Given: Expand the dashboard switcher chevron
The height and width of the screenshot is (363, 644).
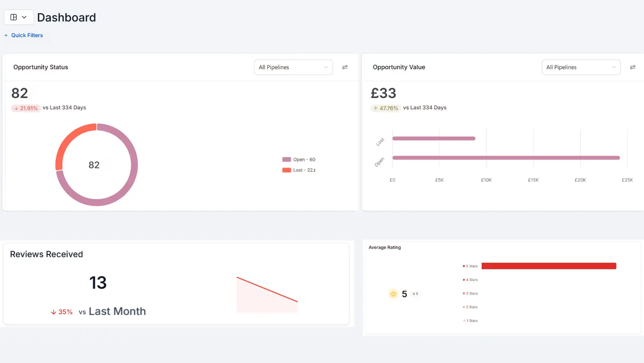Looking at the screenshot, I should pos(24,17).
